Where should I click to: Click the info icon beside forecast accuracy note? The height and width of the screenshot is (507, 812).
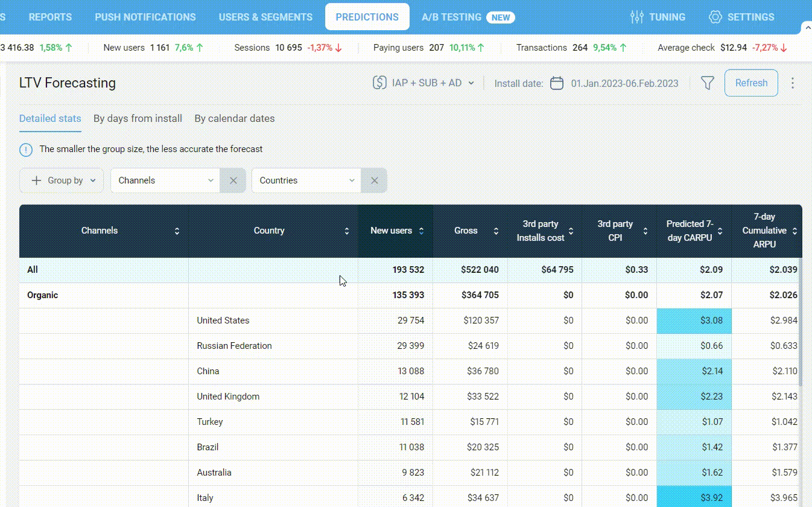26,149
